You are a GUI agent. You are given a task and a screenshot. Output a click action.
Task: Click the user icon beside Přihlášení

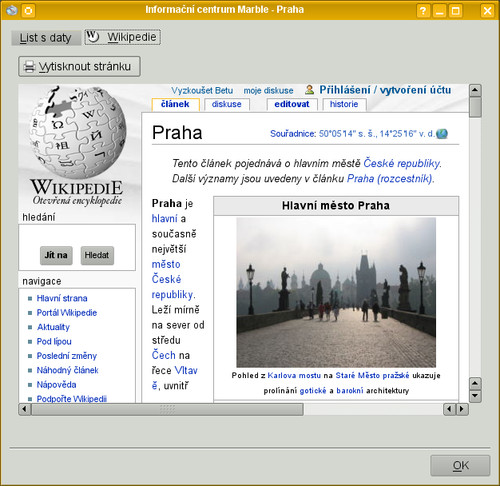(x=309, y=89)
